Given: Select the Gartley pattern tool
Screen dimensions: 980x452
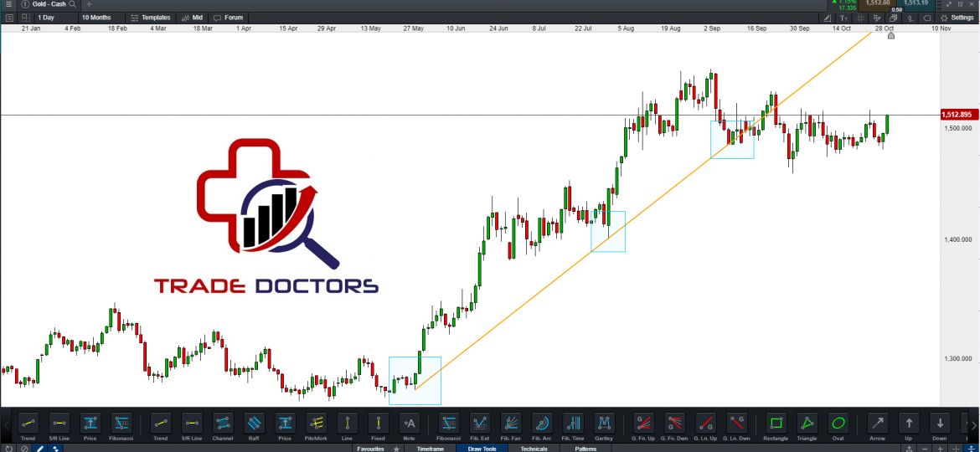Looking at the screenshot, I should [604, 424].
